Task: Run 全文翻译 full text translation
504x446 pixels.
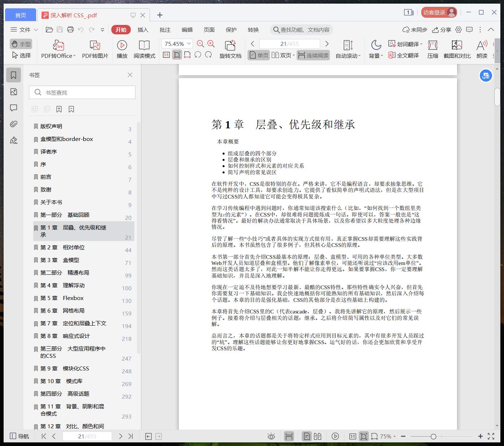Action: [x=404, y=55]
